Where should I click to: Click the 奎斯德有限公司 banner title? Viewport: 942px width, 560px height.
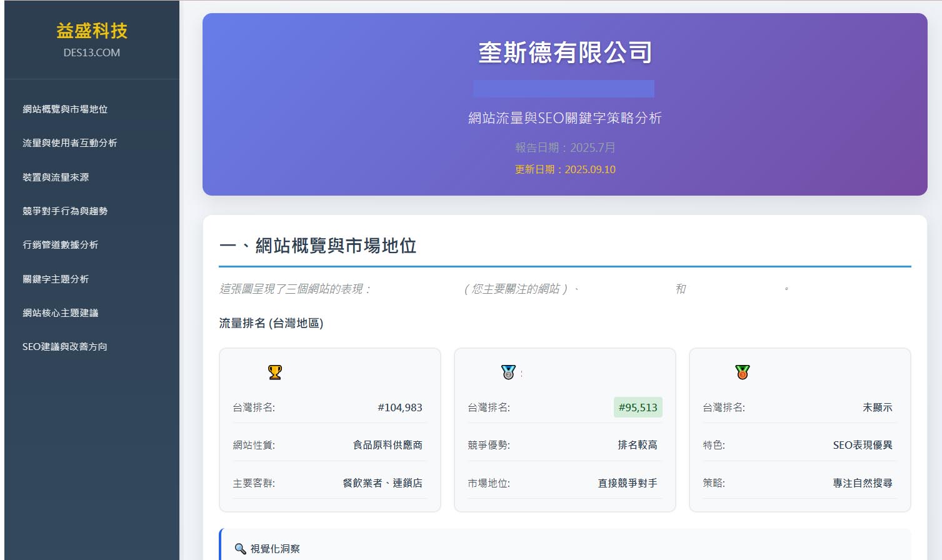pyautogui.click(x=565, y=52)
